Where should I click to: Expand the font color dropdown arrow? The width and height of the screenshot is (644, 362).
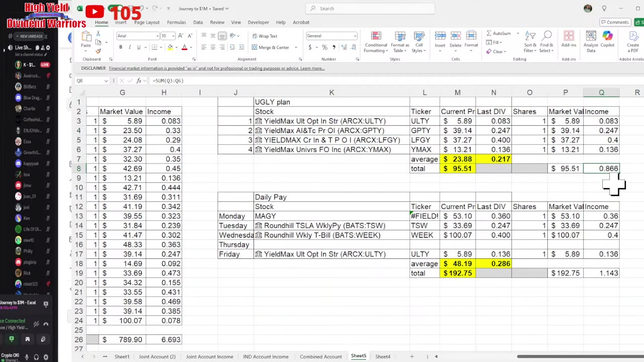(191, 47)
